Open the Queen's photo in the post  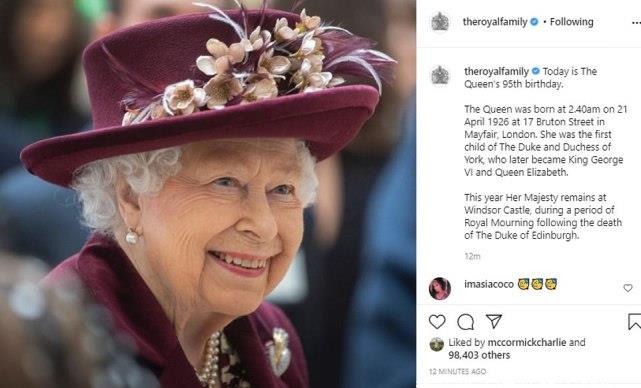click(208, 194)
